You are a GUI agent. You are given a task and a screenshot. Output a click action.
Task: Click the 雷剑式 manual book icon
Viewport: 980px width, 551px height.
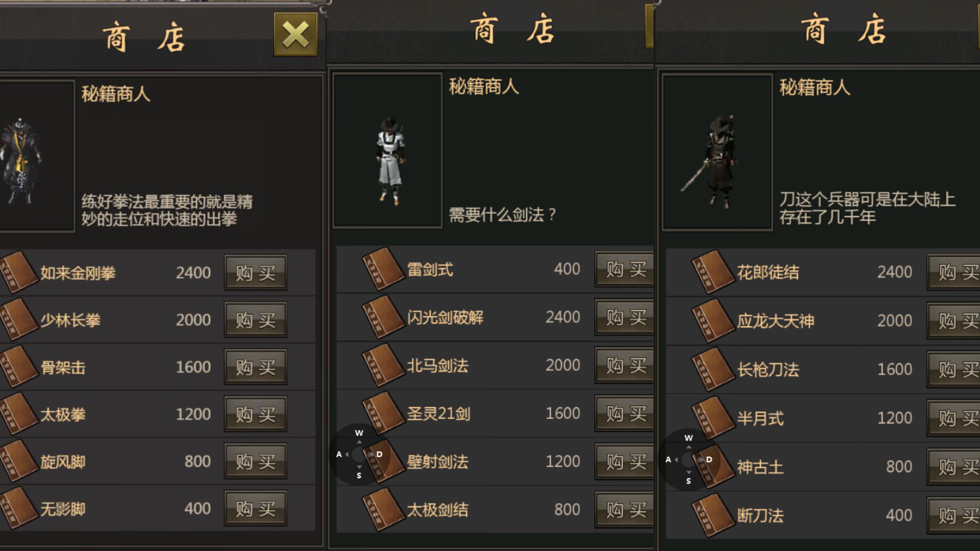coord(383,269)
